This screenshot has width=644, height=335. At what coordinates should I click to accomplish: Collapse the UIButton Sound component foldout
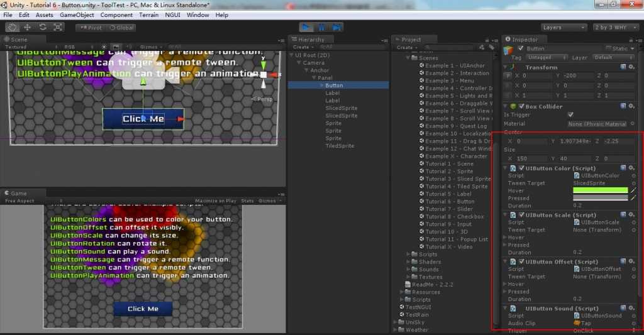[506, 309]
